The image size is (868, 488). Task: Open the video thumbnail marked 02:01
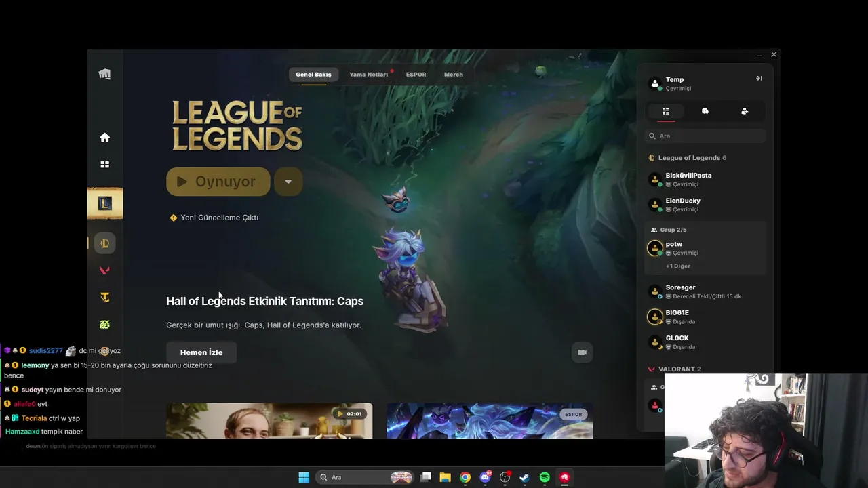click(x=269, y=421)
